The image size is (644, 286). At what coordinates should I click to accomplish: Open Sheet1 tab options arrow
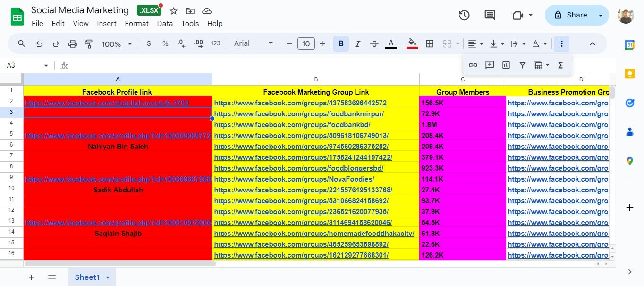[108, 277]
